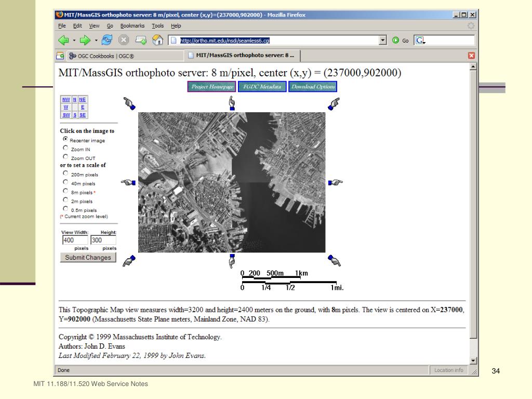Open the Google search engine icon

(420, 41)
